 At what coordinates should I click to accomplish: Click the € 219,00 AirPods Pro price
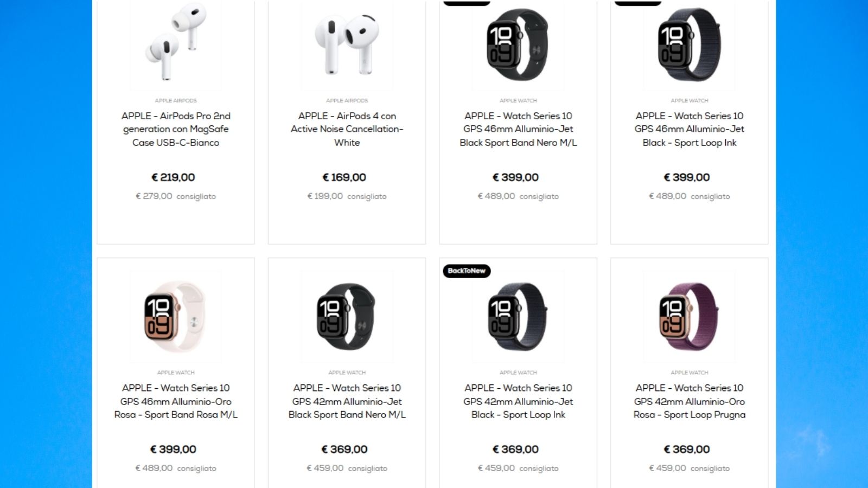(173, 177)
